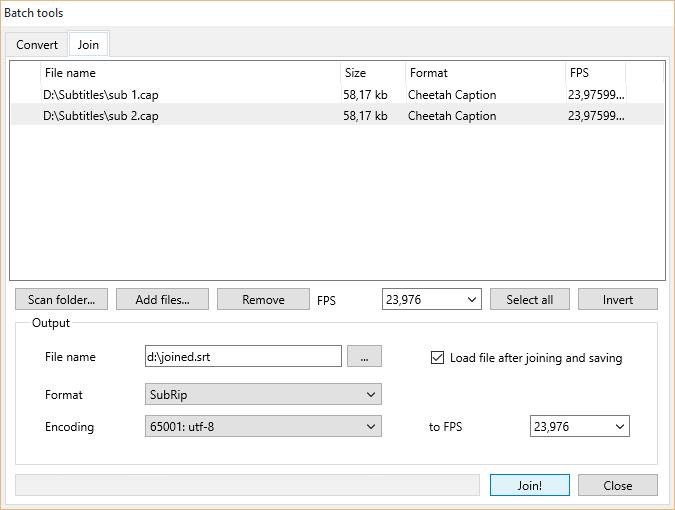The height and width of the screenshot is (510, 675).
Task: Switch to the Convert tab
Action: (37, 45)
